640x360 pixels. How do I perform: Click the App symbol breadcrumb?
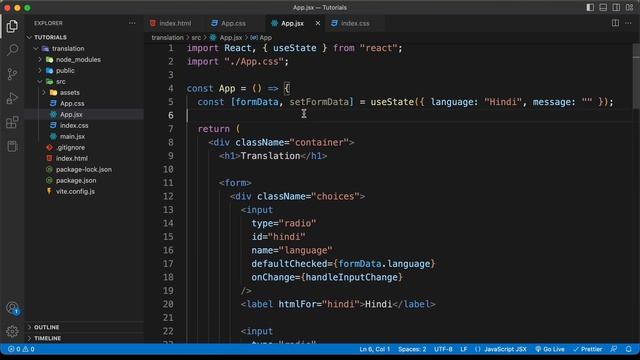pos(261,38)
